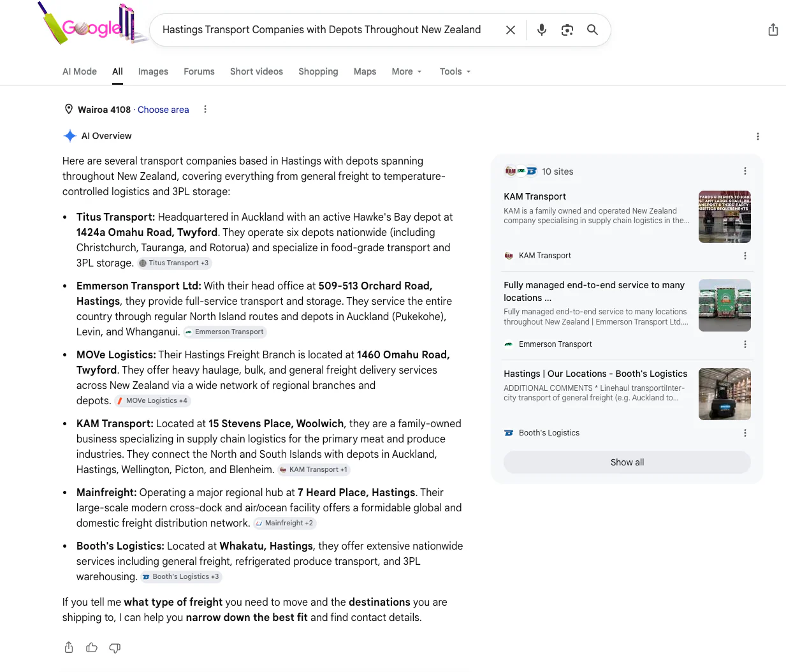
Task: Open KAM Transport +1 source chip
Action: click(314, 469)
